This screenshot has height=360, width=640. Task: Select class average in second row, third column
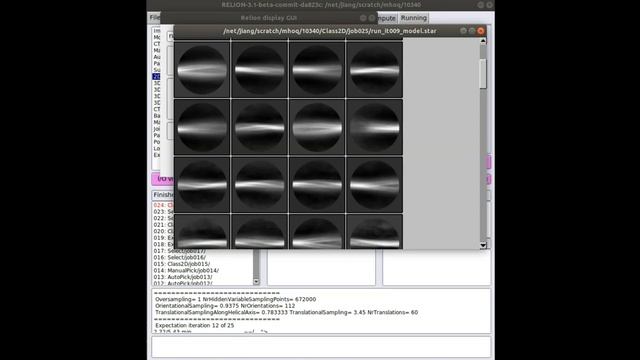coord(317,127)
